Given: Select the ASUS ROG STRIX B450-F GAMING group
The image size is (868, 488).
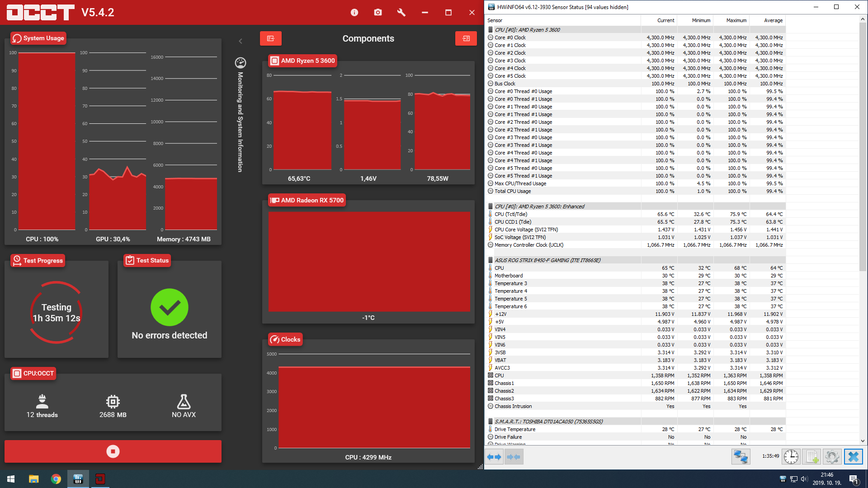Looking at the screenshot, I should 635,260.
